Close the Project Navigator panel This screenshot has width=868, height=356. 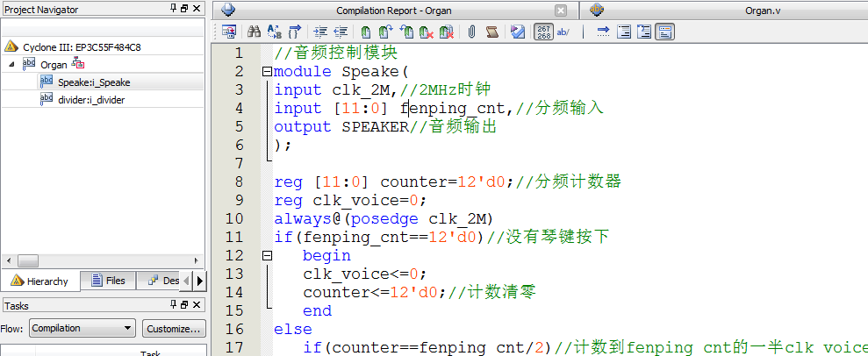coord(196,8)
